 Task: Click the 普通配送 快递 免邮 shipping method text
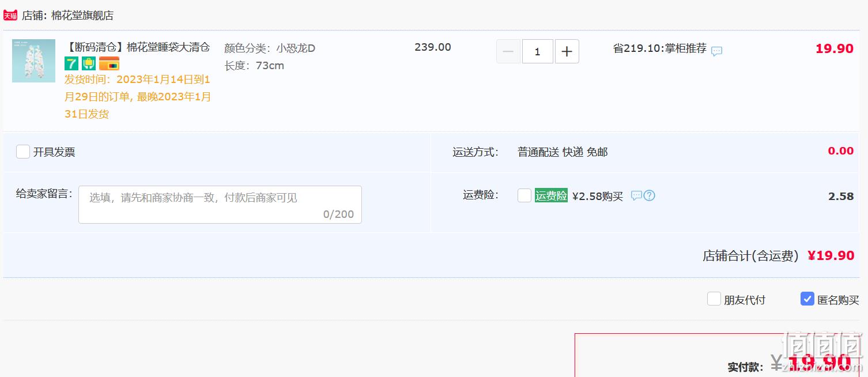(563, 152)
